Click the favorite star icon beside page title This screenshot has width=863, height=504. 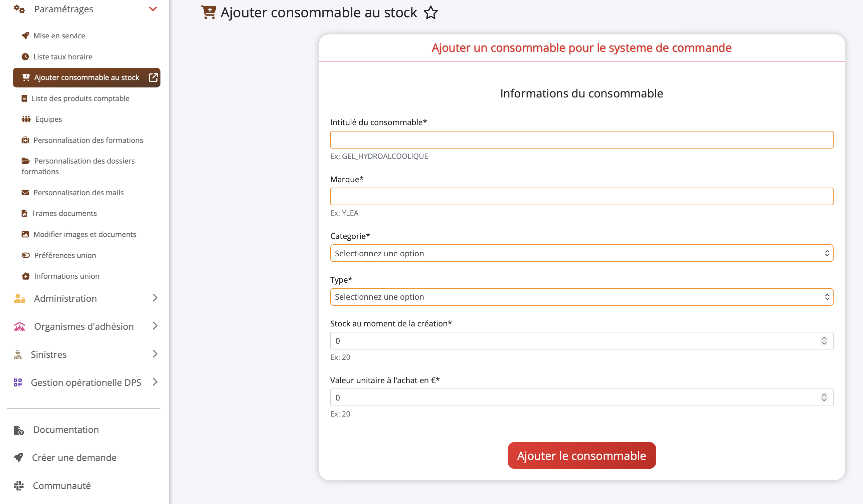(430, 13)
